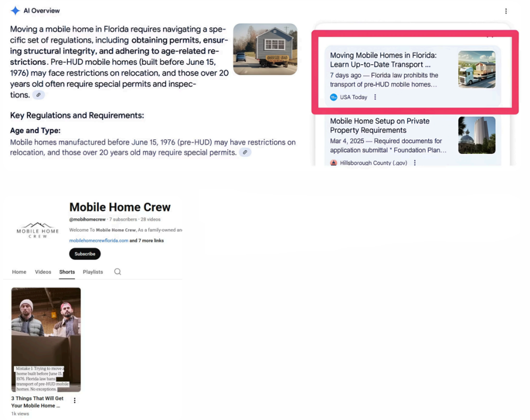530x420 pixels.
Task: Click the Hillsborough County source favicon
Action: [334, 163]
